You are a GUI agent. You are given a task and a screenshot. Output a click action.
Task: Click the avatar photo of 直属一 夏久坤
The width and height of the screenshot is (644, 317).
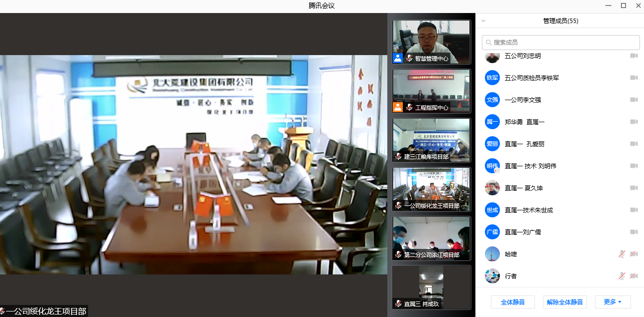tap(492, 188)
